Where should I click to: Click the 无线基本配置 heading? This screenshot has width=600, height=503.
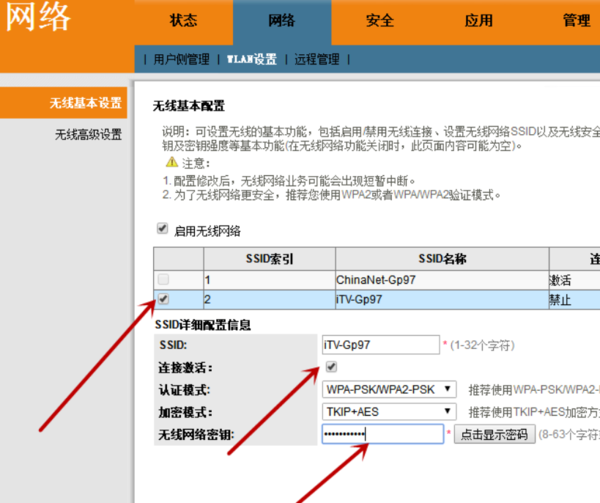pyautogui.click(x=189, y=106)
